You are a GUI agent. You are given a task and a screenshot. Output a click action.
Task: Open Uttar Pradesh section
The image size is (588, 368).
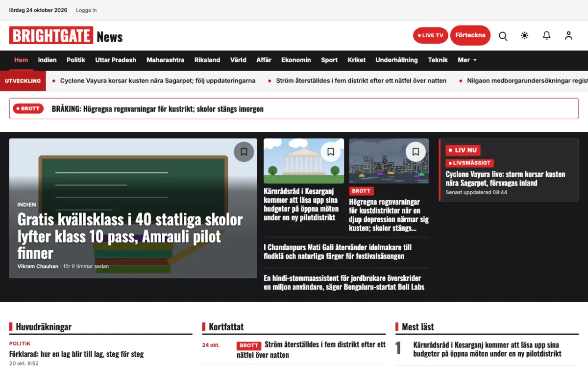click(116, 60)
